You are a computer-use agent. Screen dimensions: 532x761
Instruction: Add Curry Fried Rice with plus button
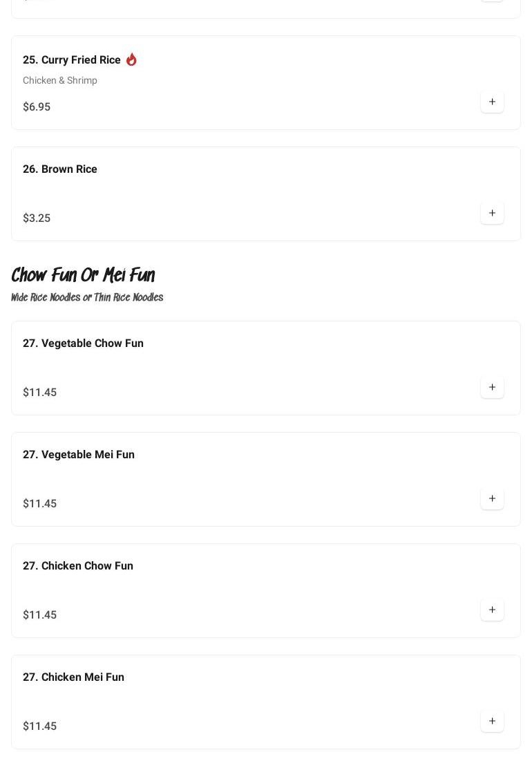pyautogui.click(x=492, y=102)
